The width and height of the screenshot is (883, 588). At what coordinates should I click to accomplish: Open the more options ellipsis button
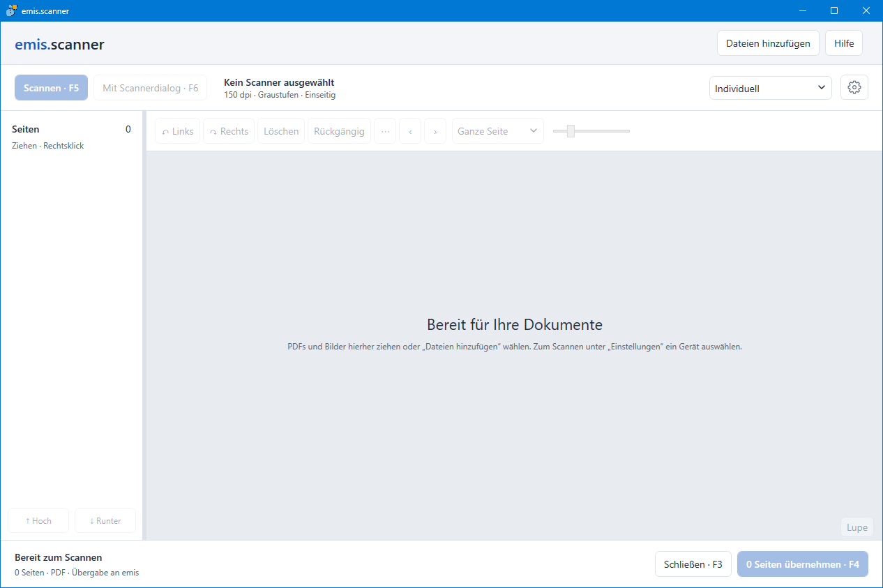[x=385, y=131]
